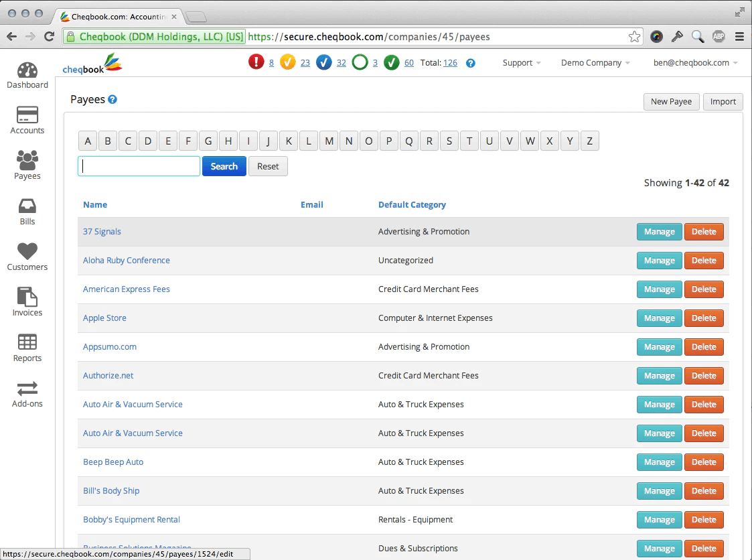
Task: Open the Dashboard gauge icon in sidebar
Action: [x=27, y=70]
